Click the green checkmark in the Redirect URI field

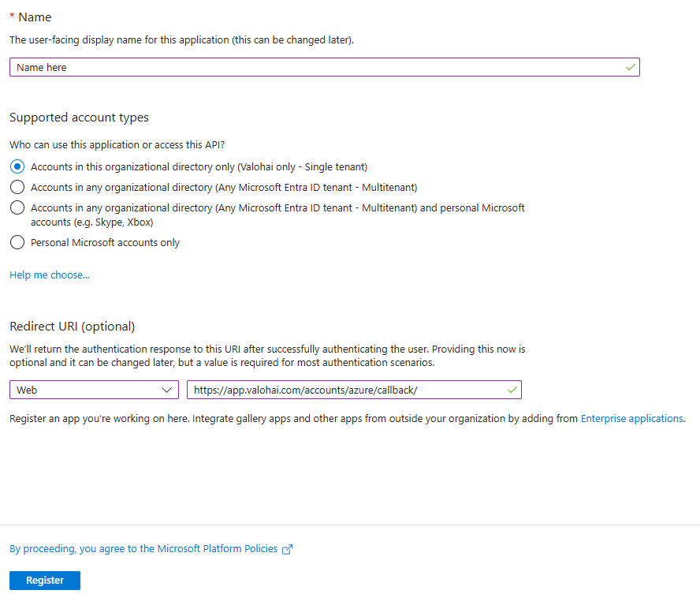pyautogui.click(x=512, y=390)
